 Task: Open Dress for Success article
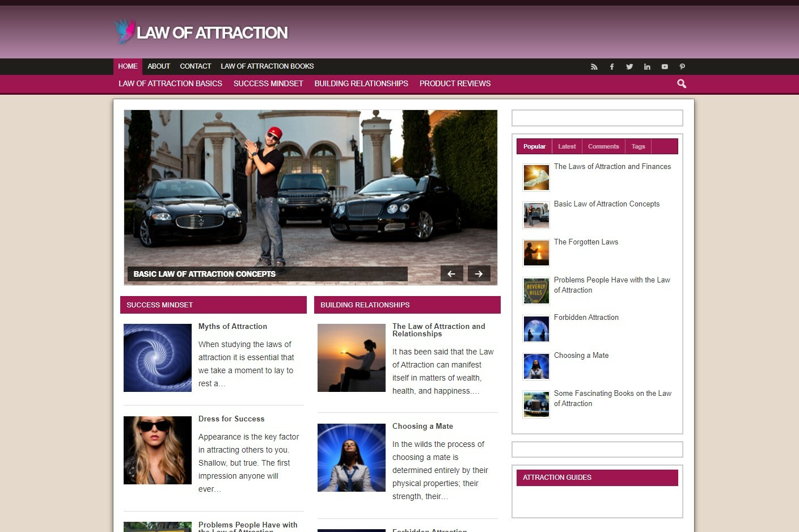tap(231, 419)
